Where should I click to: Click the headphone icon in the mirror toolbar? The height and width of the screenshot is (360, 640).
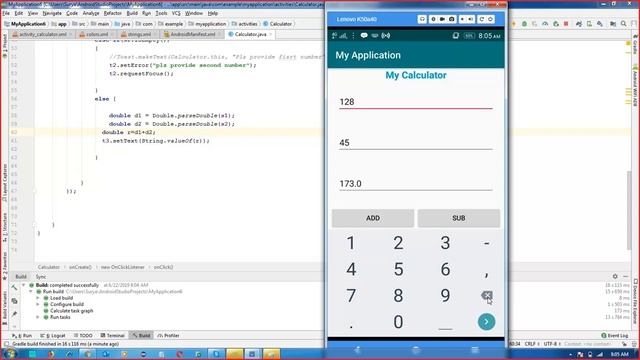[x=422, y=19]
